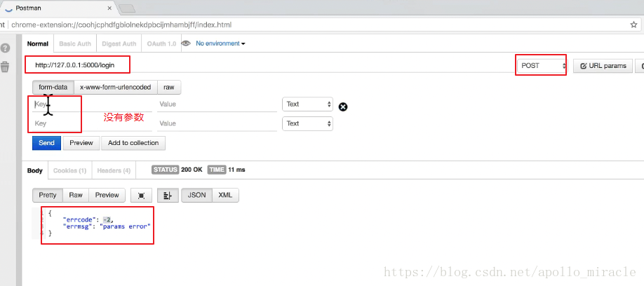Select Pretty response view
The height and width of the screenshot is (286, 644).
click(x=48, y=196)
